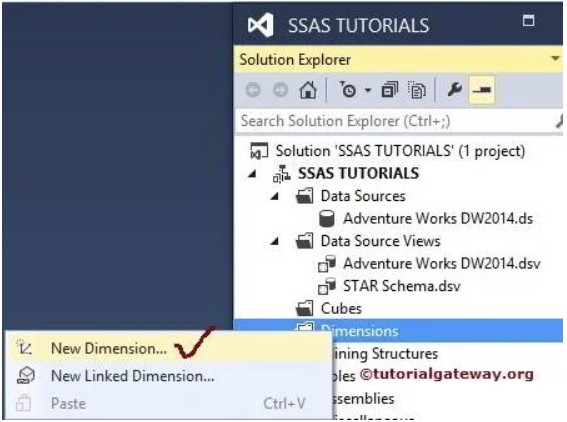Click the icon of Adventure Works DW2014.dsv
The image size is (567, 422).
pos(327,264)
